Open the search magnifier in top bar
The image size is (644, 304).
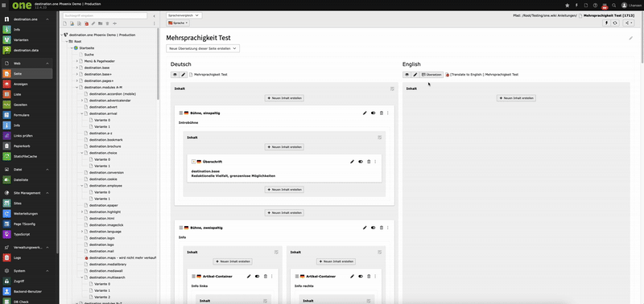tap(614, 6)
